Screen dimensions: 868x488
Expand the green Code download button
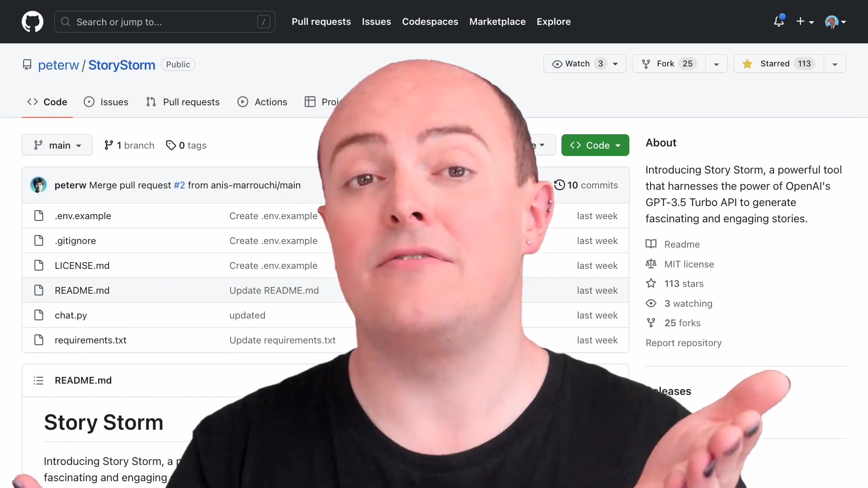pyautogui.click(x=595, y=145)
